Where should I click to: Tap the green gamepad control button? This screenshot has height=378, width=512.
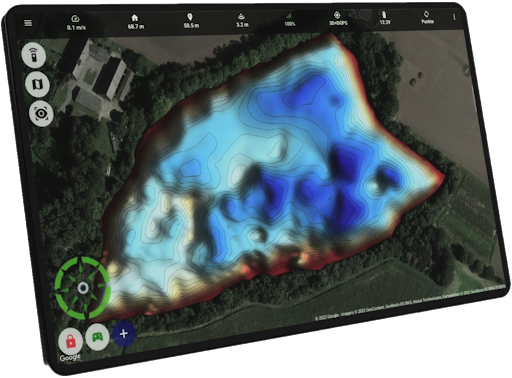[97, 337]
